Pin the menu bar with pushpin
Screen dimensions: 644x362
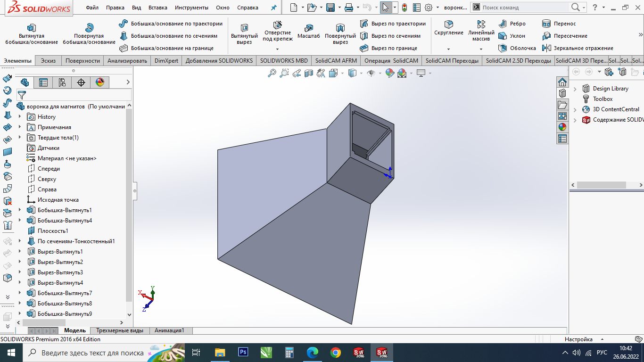273,8
